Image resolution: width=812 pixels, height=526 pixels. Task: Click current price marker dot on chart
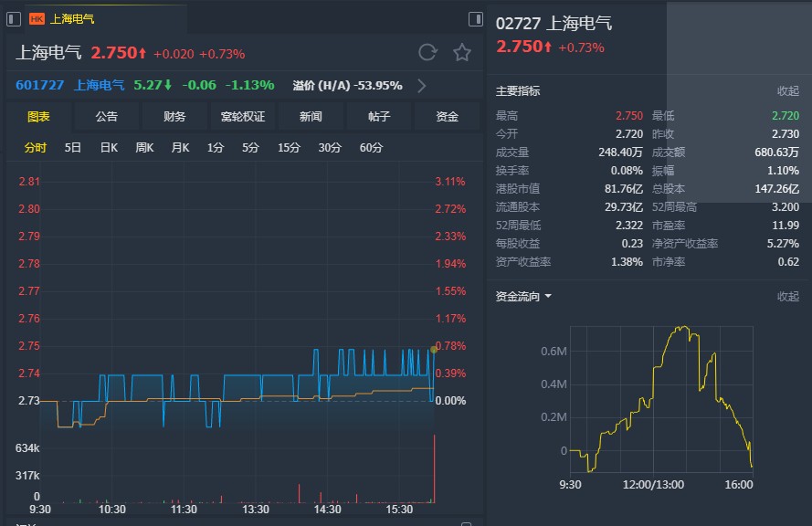pos(434,350)
